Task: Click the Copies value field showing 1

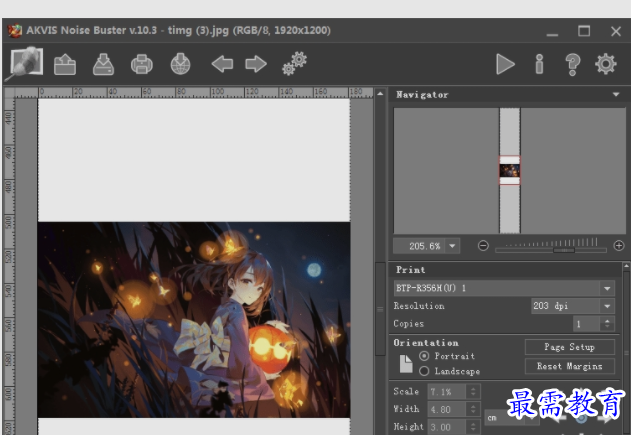Action: tap(587, 324)
